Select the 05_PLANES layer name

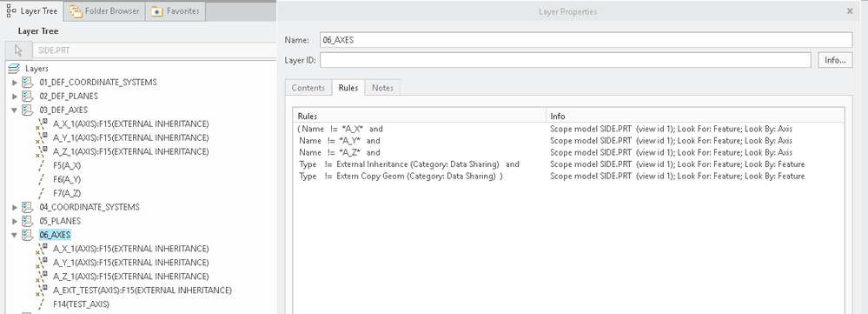coord(60,221)
